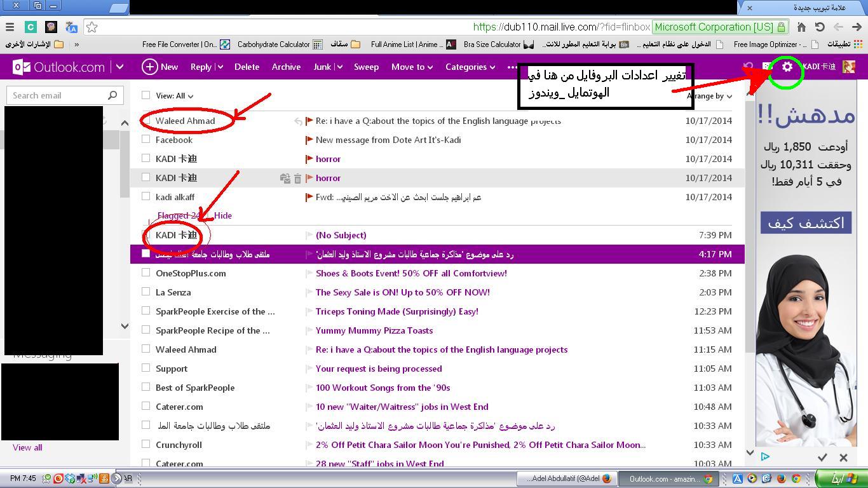Open the more actions ellipsis menu
The height and width of the screenshot is (488, 868).
(512, 67)
